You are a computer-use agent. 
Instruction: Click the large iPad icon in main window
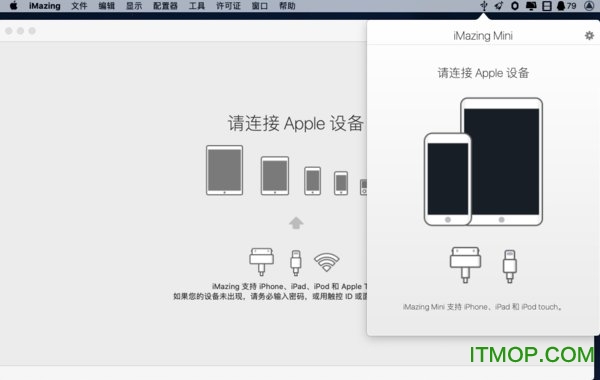(224, 170)
